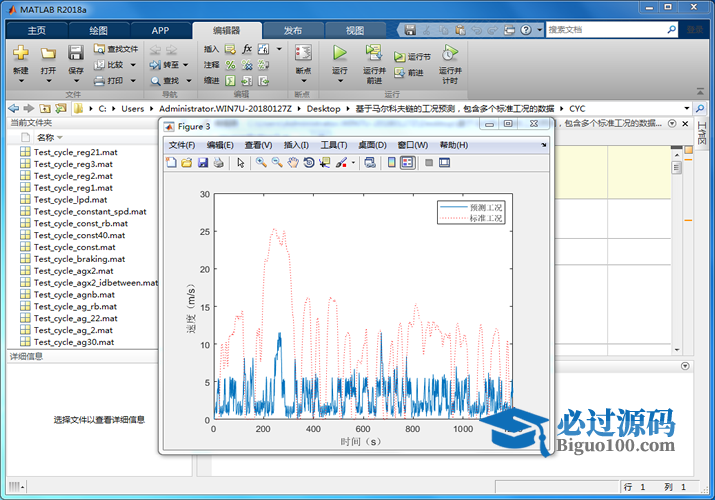Toggle the Brush data tool
This screenshot has width=715, height=500.
pyautogui.click(x=341, y=162)
